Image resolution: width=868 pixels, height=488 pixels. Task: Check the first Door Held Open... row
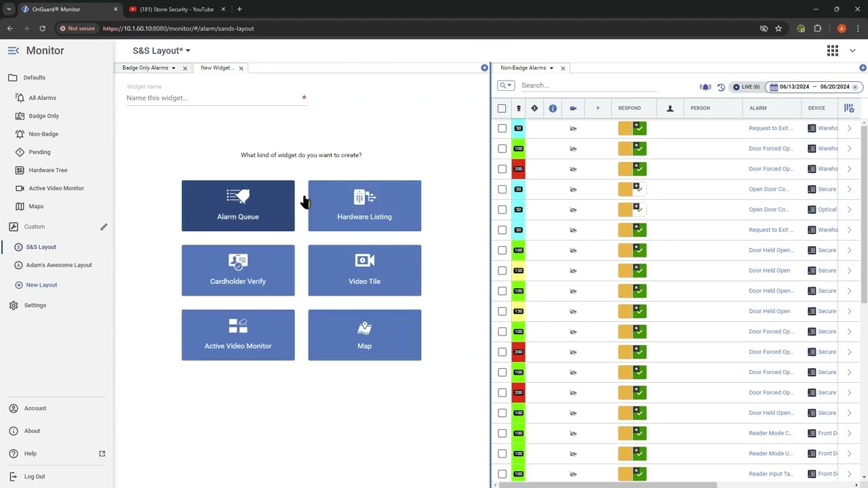point(502,250)
